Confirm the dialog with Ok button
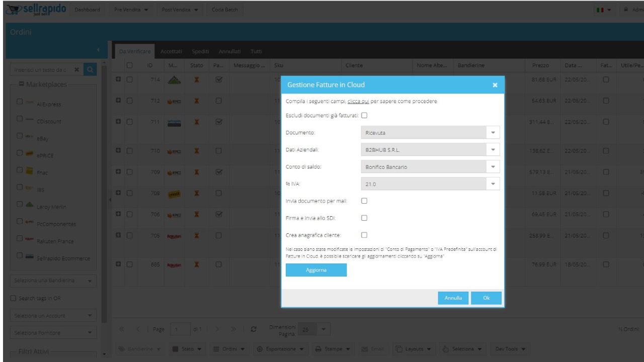This screenshot has height=362, width=644. [486, 298]
